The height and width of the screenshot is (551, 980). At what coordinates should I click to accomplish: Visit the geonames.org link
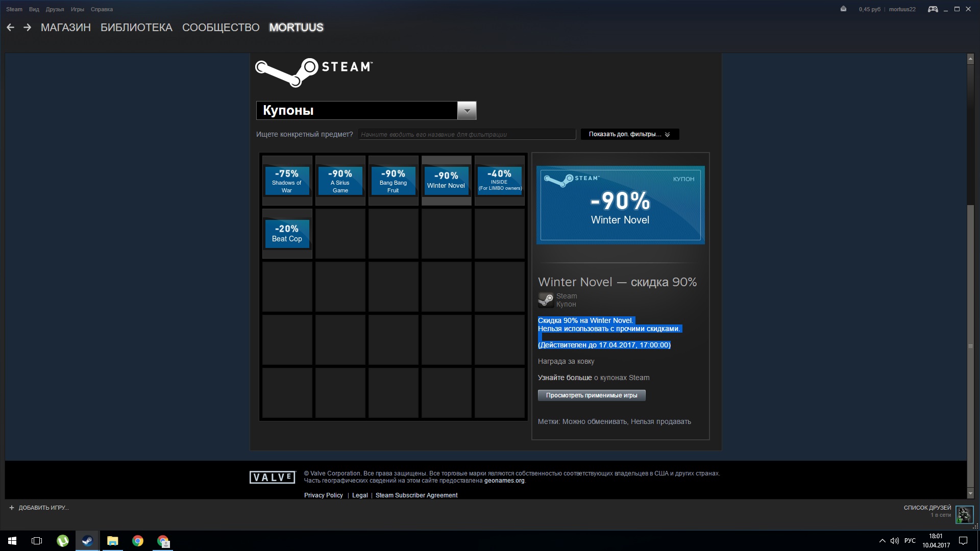point(504,481)
